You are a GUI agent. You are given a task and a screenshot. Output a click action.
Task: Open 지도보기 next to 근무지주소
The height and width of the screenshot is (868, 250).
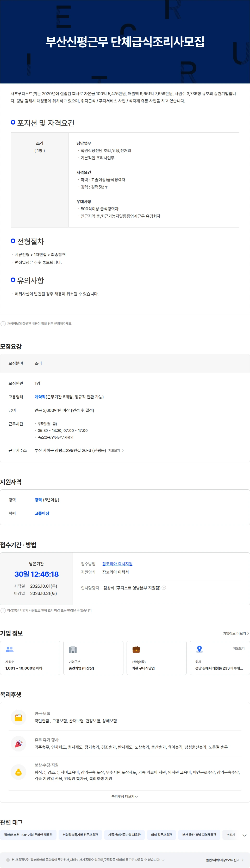[114, 450]
